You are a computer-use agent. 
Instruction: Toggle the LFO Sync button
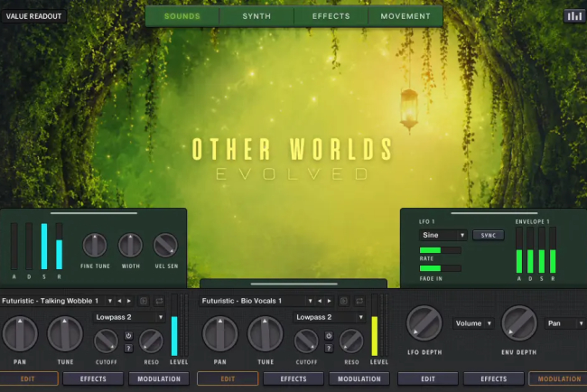pos(489,235)
